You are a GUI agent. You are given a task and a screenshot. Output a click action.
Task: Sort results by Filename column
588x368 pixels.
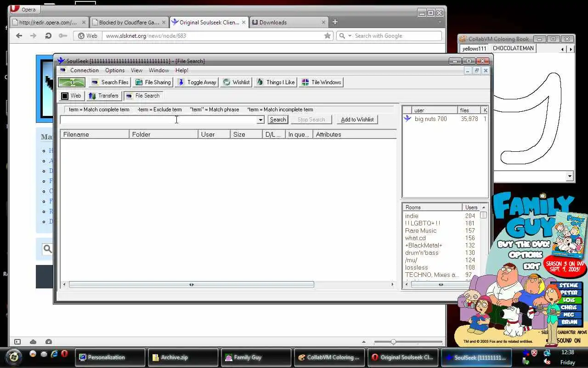[x=95, y=134]
